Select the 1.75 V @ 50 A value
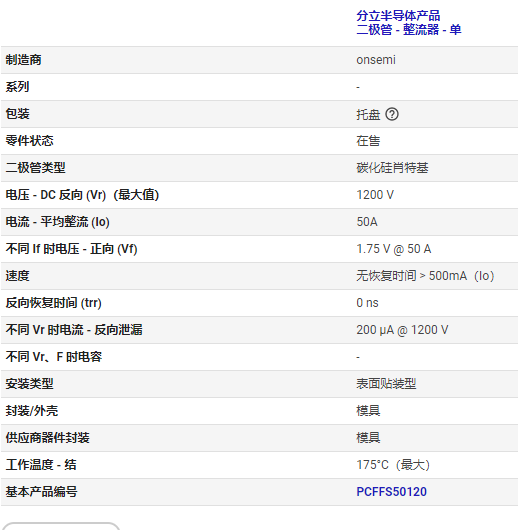 (394, 249)
